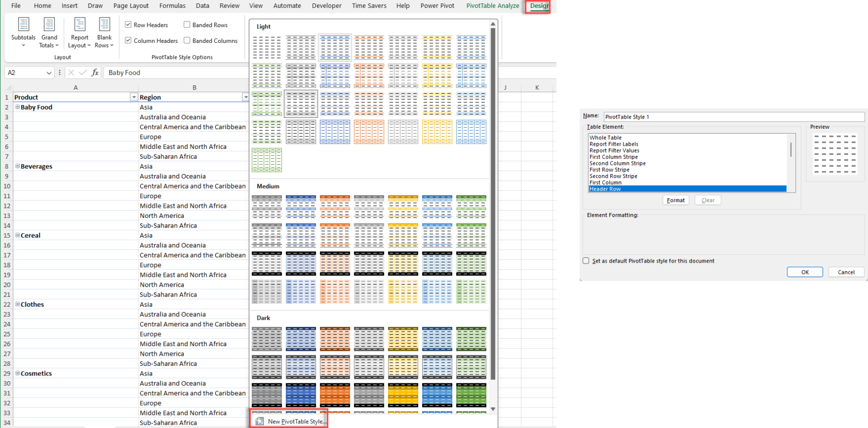Check Set as default PivotTable style option

click(x=586, y=261)
